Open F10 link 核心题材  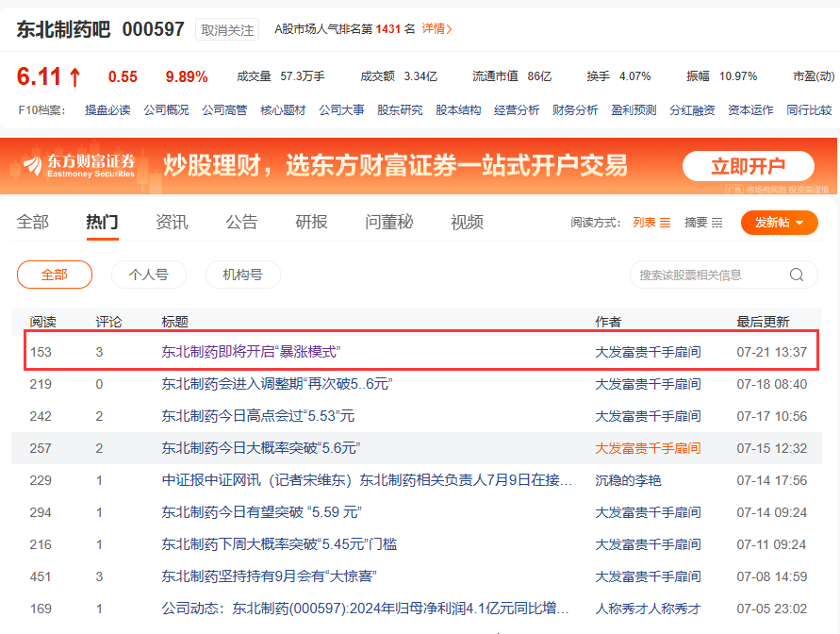(x=283, y=110)
